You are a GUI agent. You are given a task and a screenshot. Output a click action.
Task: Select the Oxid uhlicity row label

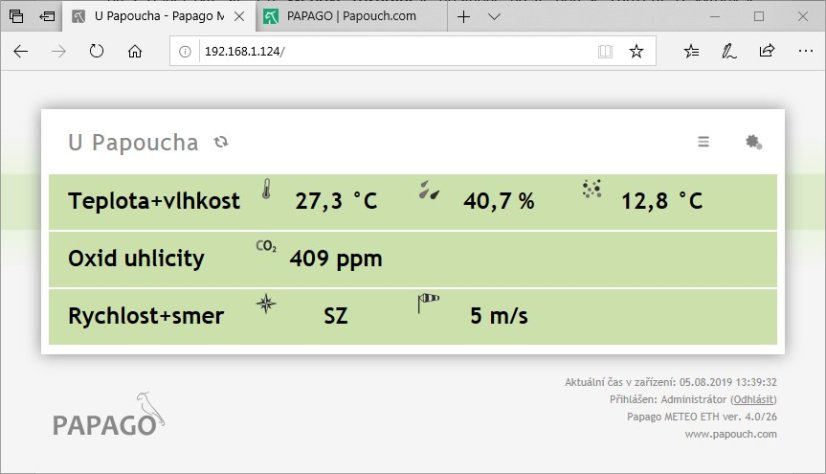(136, 259)
